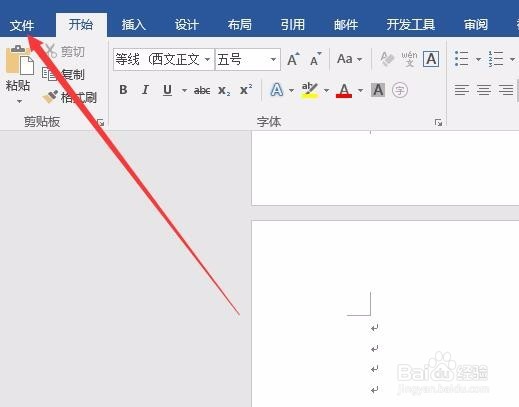
Task: Switch to the 插入 (Insert) tab
Action: click(x=134, y=25)
